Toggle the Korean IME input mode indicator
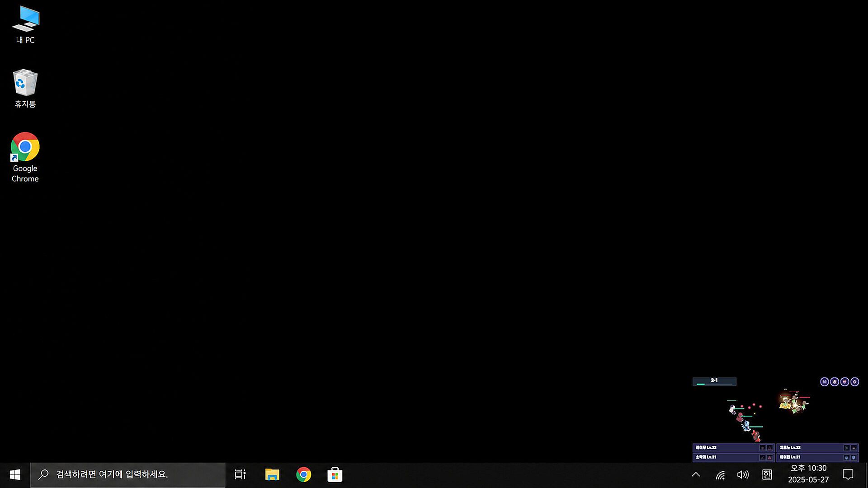Viewport: 868px width, 488px height. 767,474
